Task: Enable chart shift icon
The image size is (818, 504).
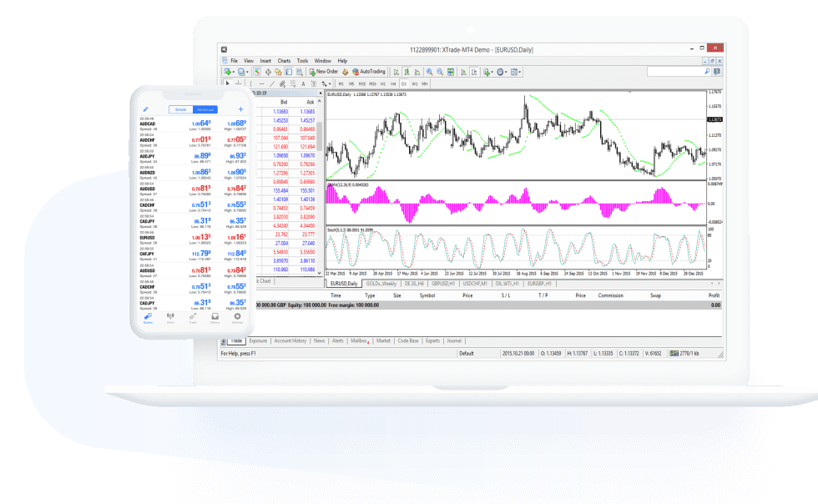Action: click(474, 72)
